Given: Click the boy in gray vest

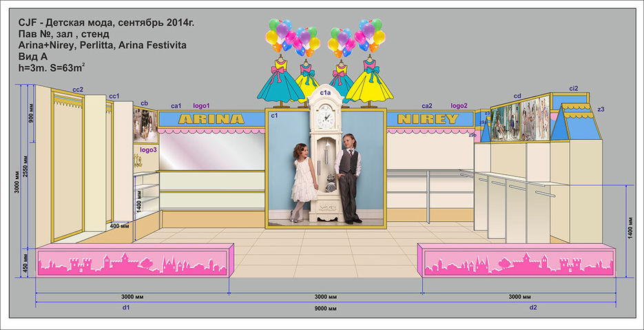Looking at the screenshot, I should [x=350, y=177].
